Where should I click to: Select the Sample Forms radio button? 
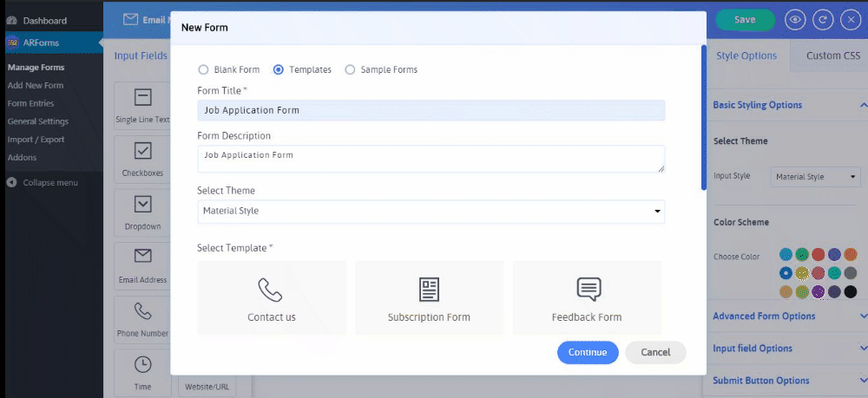click(x=351, y=69)
